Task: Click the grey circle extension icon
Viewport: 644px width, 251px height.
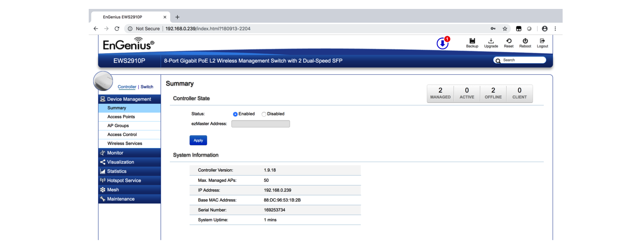Action: tap(529, 29)
